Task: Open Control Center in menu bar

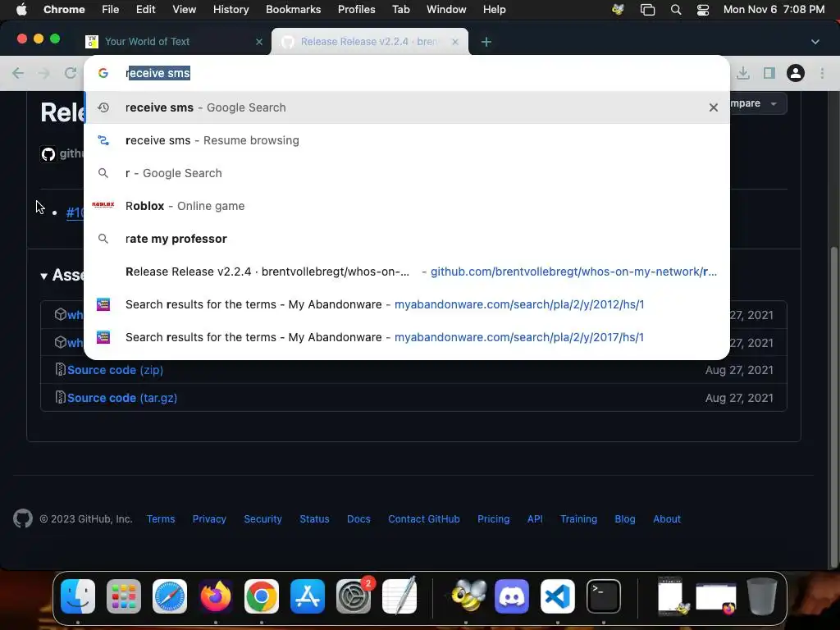Action: point(703,10)
